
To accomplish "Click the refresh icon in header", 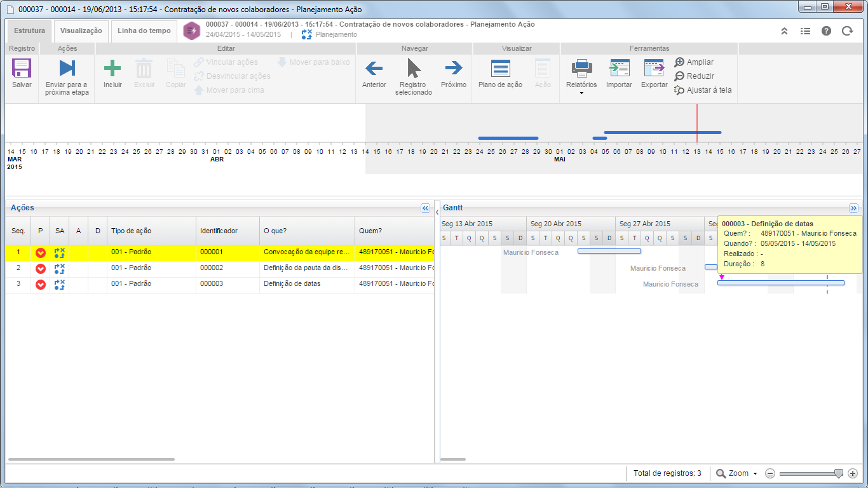I will pos(847,30).
